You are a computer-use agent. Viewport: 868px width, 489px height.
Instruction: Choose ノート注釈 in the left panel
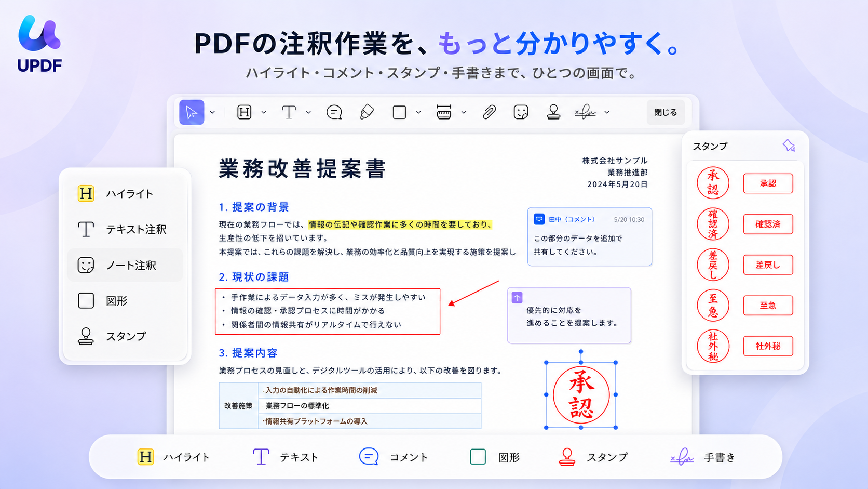coord(125,265)
